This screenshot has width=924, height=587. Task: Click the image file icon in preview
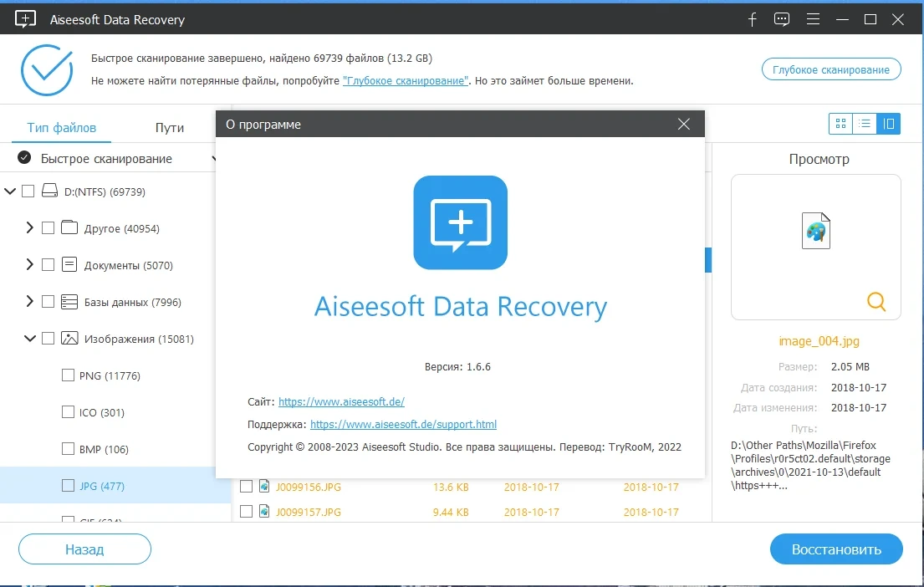click(x=816, y=231)
